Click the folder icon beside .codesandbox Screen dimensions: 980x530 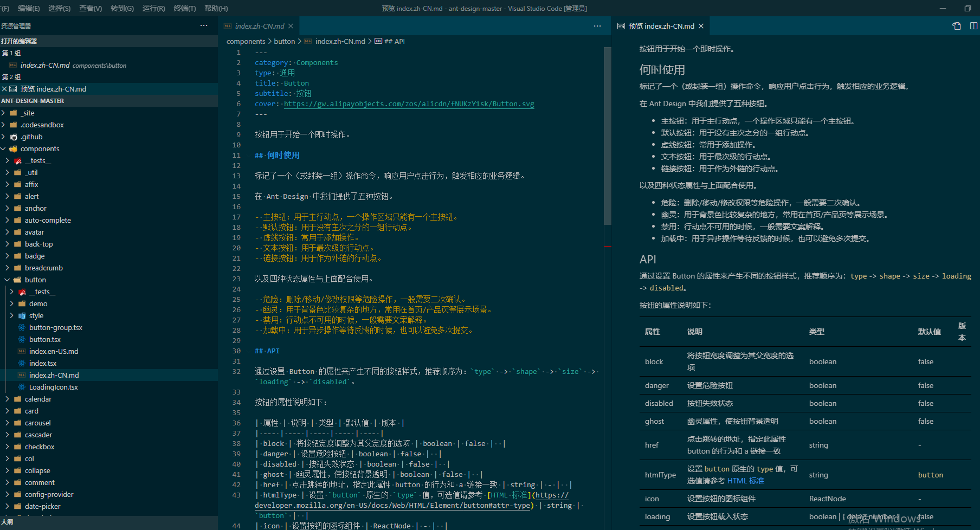(14, 125)
